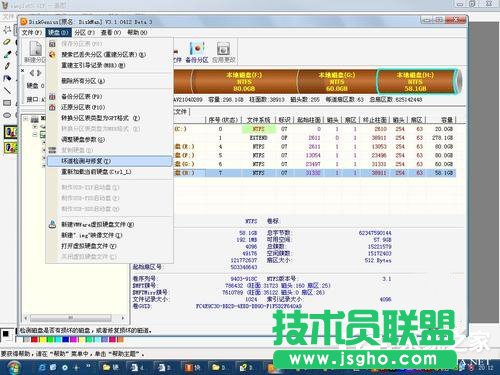
Task: Pick the dark blue swatch in Paint palette
Action: [x=66, y=340]
